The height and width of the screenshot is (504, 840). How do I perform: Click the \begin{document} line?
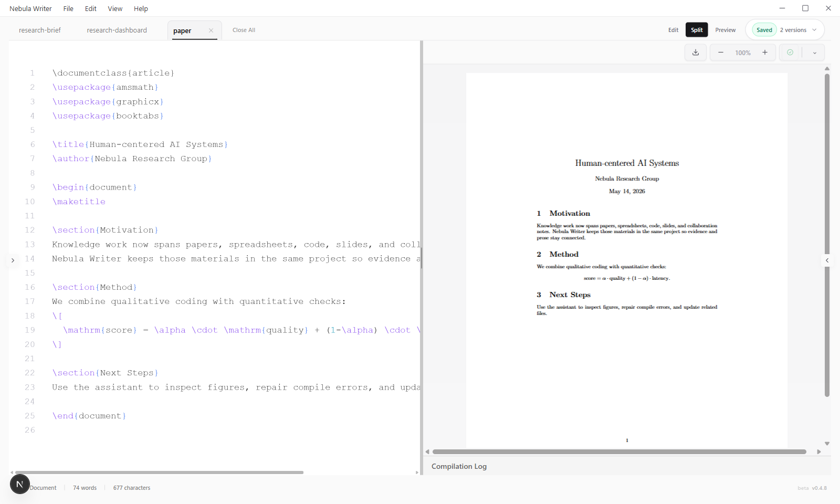(94, 187)
